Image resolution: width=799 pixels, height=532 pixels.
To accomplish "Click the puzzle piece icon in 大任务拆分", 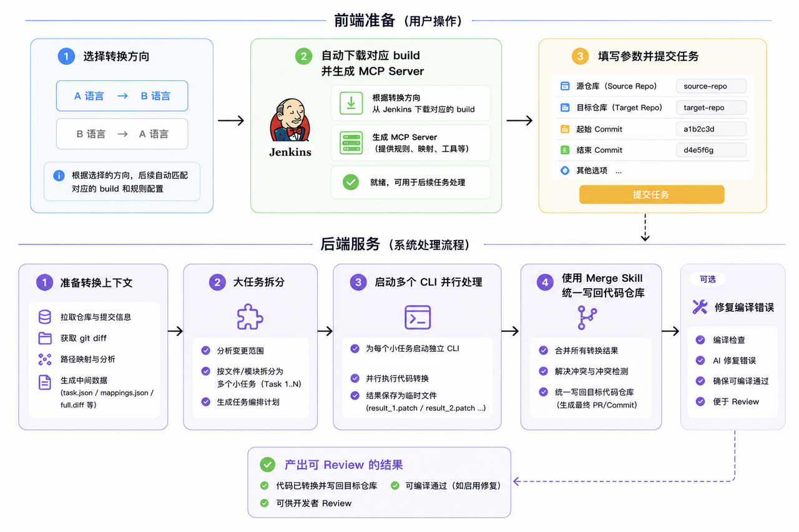I will tap(250, 317).
